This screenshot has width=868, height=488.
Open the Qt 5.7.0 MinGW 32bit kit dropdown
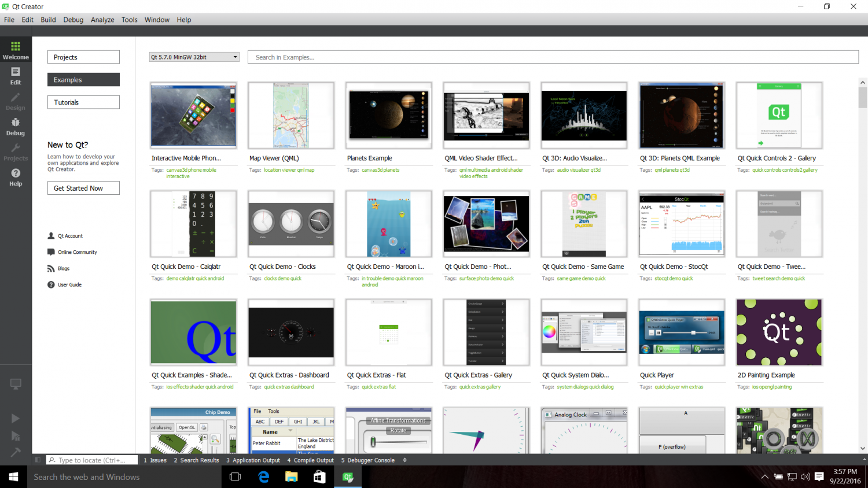click(194, 57)
